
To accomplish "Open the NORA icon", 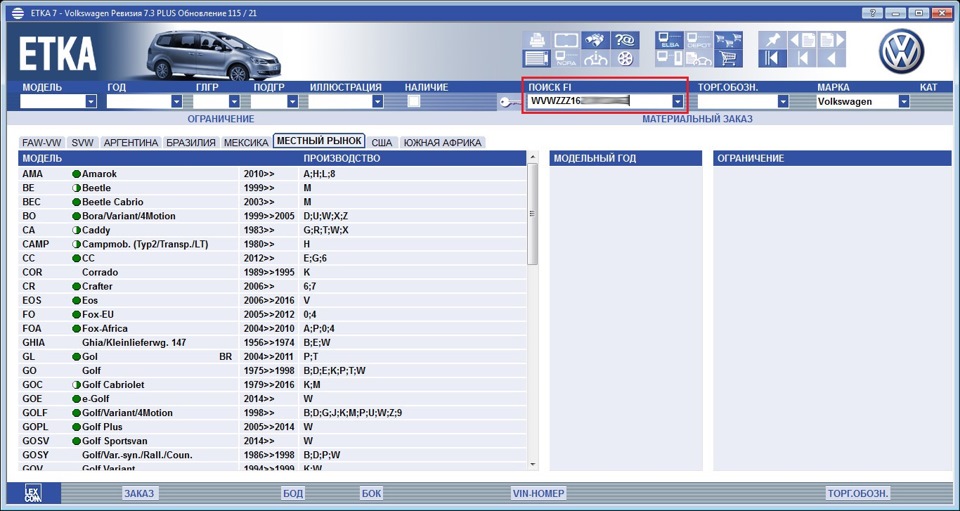I will pyautogui.click(x=566, y=59).
